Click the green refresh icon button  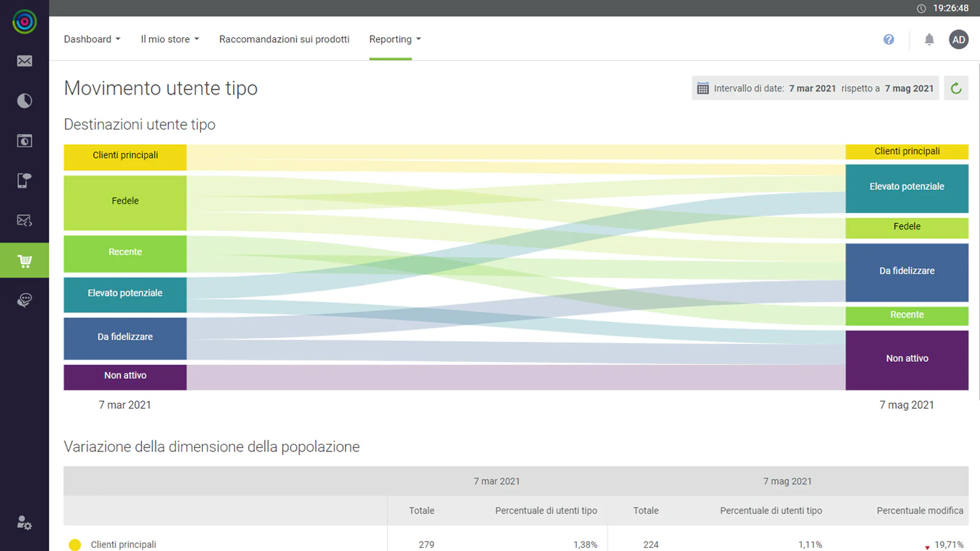pyautogui.click(x=956, y=88)
